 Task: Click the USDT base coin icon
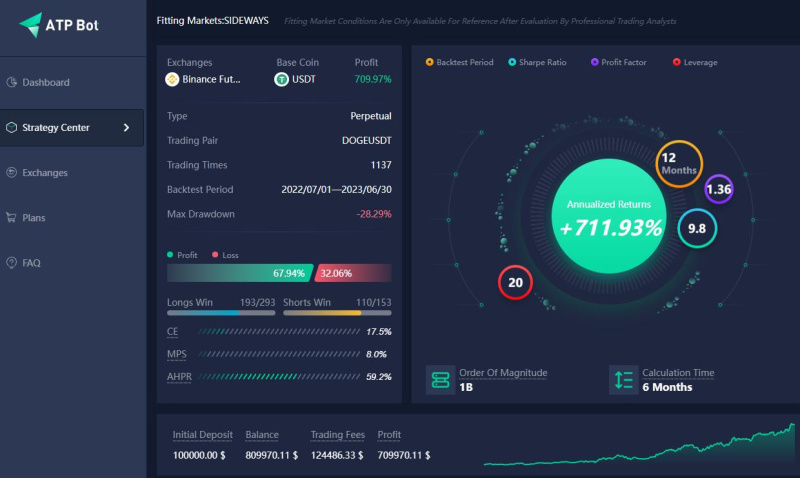[282, 80]
